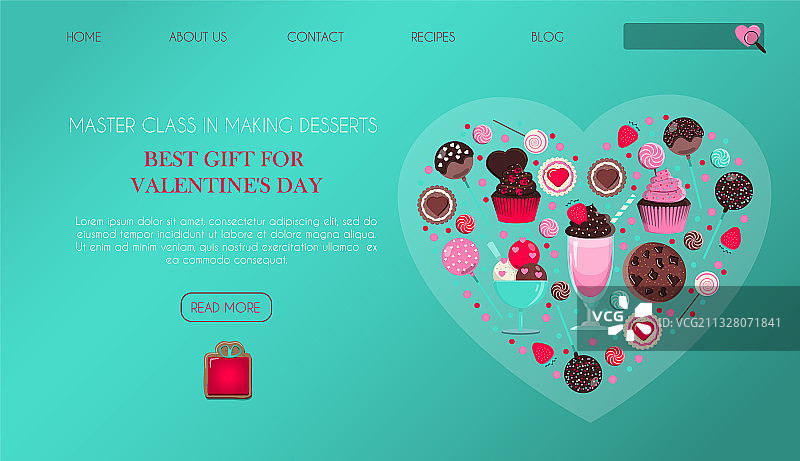Click the Best Gift for Valentine's Day heading
Image resolution: width=800 pixels, height=461 pixels.
(x=226, y=172)
